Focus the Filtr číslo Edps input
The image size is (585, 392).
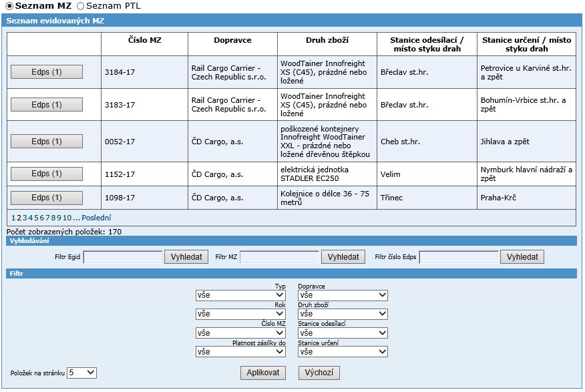click(459, 257)
